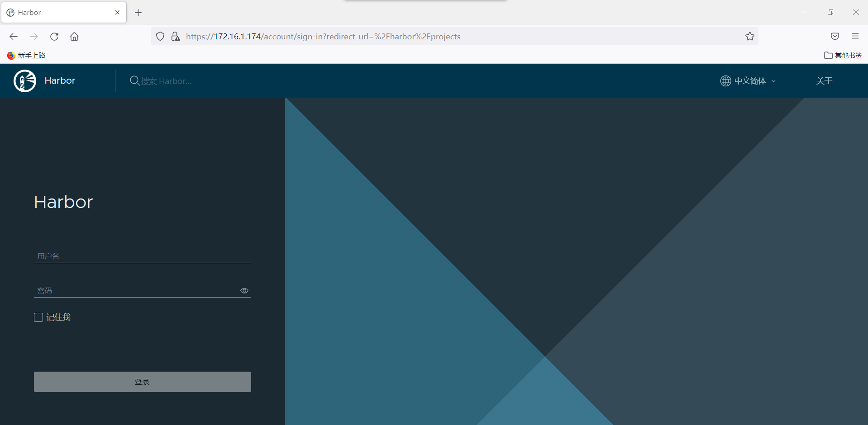Click the globe language icon
The image size is (868, 425).
point(725,80)
